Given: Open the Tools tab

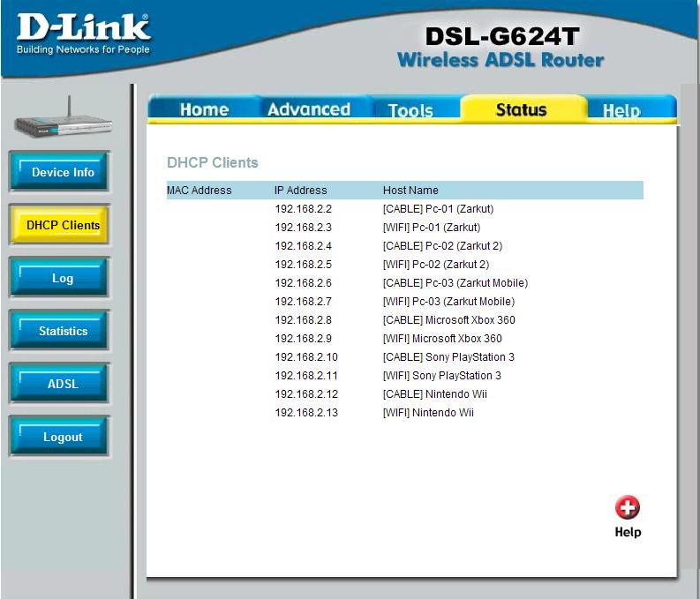Looking at the screenshot, I should tap(410, 110).
